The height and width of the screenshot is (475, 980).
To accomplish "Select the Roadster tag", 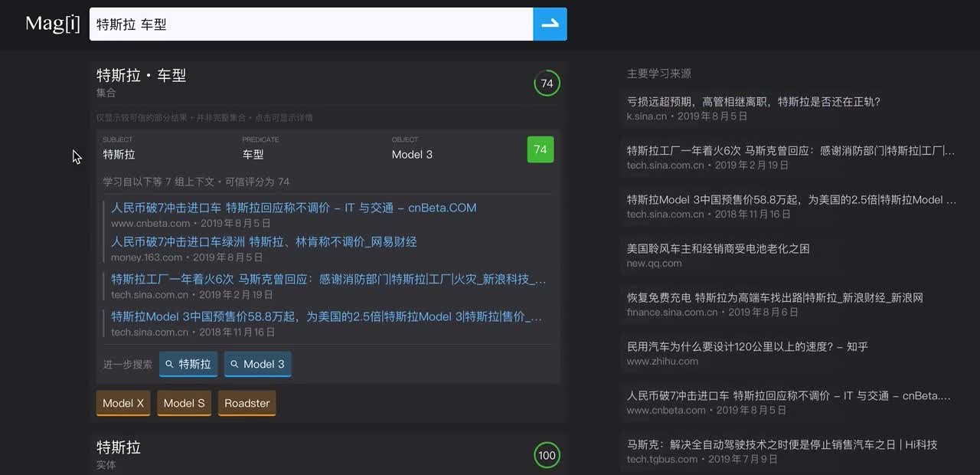I will pyautogui.click(x=247, y=403).
